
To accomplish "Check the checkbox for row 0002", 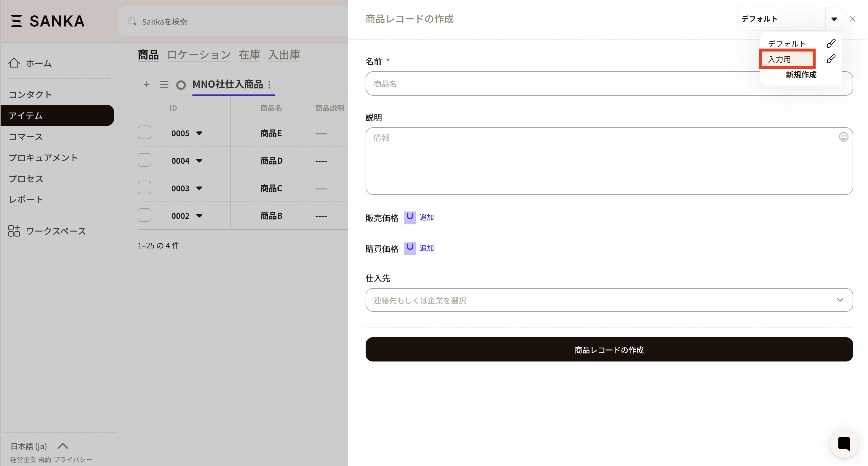I will click(x=144, y=215).
